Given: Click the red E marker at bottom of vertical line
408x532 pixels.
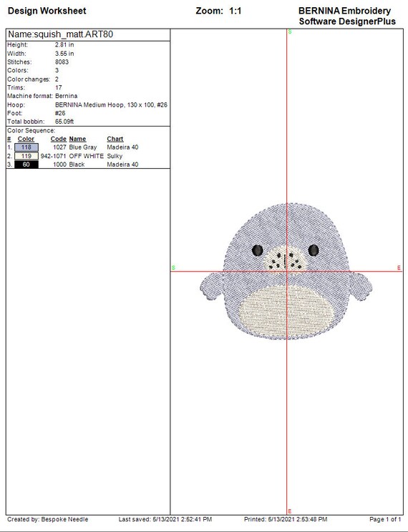Looking at the screenshot, I should pos(290,511).
